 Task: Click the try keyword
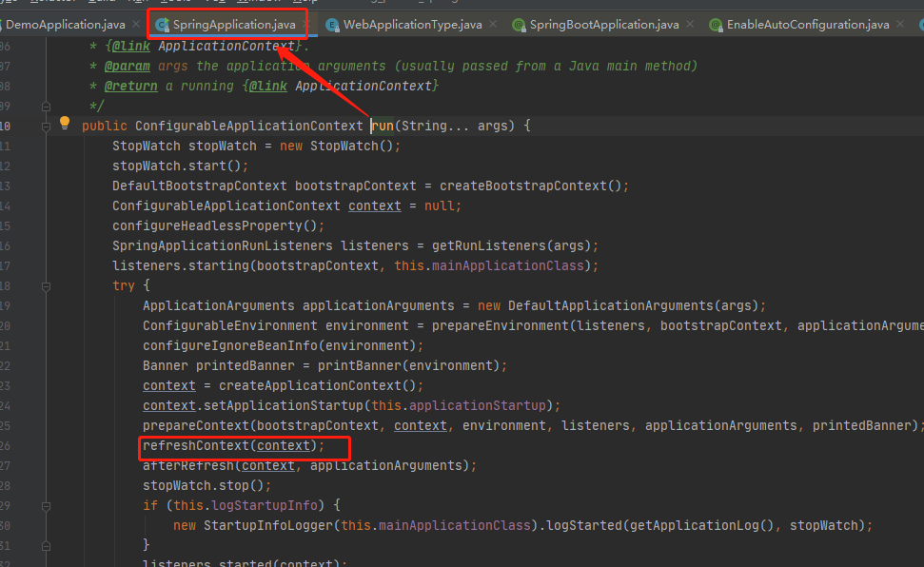[124, 286]
